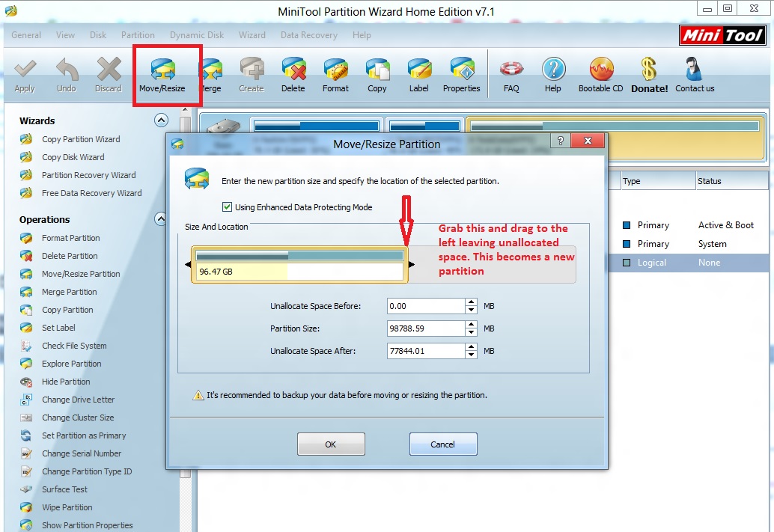Viewport: 774px width, 532px height.
Task: Open the FAQ lifebuoy icon
Action: (511, 69)
